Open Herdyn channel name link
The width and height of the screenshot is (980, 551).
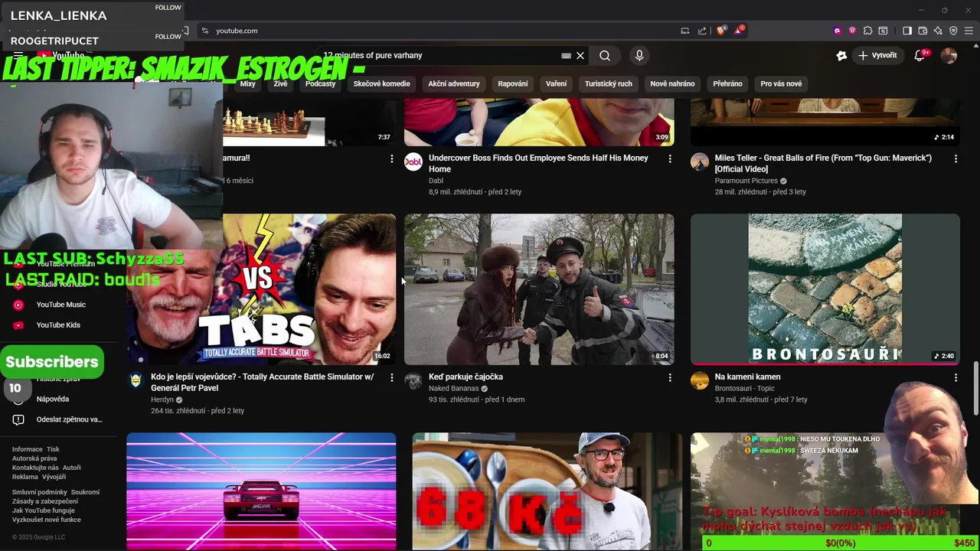pyautogui.click(x=162, y=399)
